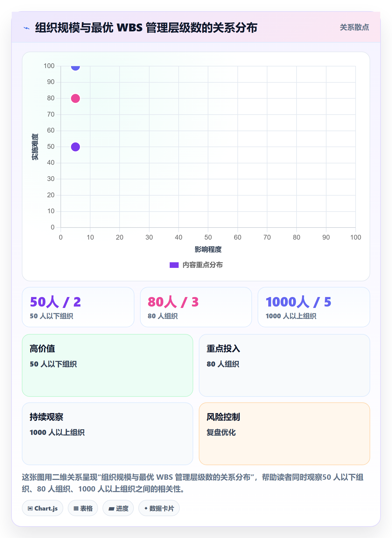This screenshot has width=392, height=538.
Task: Click the 表格 tag
Action: (x=83, y=508)
